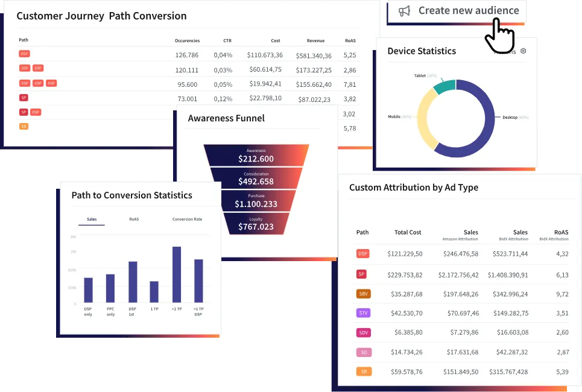Open the Conversion Rate tab
582x392 pixels.
coord(187,220)
